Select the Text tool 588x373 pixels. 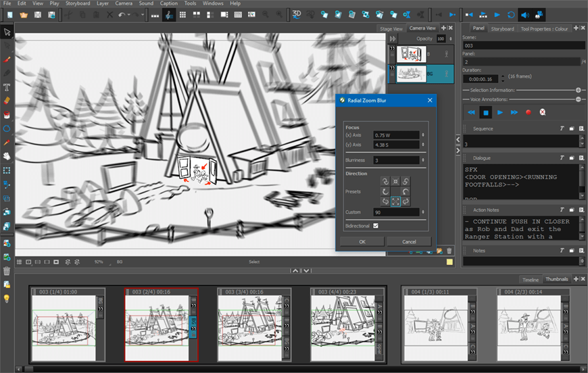pos(7,87)
